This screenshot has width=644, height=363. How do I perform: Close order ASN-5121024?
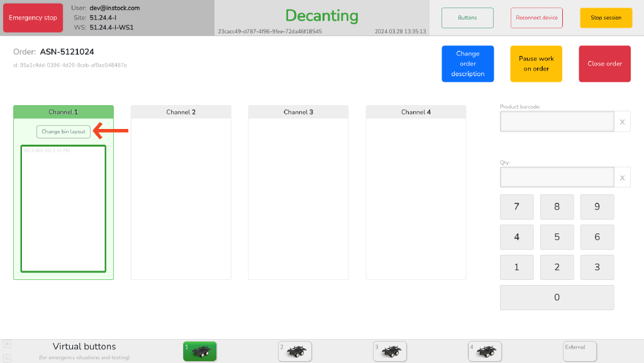click(604, 64)
